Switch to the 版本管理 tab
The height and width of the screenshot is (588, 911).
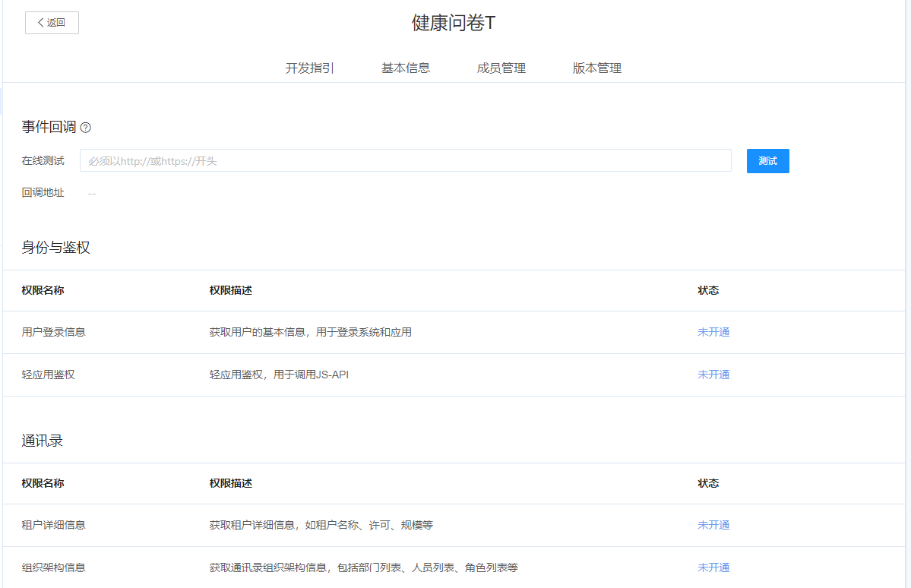597,68
